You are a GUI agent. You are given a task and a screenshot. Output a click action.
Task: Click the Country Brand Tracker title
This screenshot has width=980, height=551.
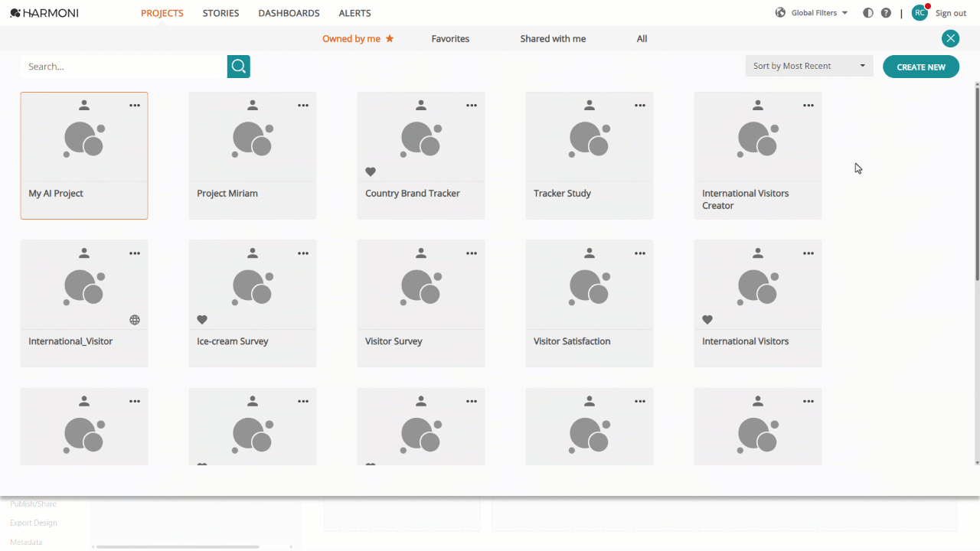pos(413,194)
